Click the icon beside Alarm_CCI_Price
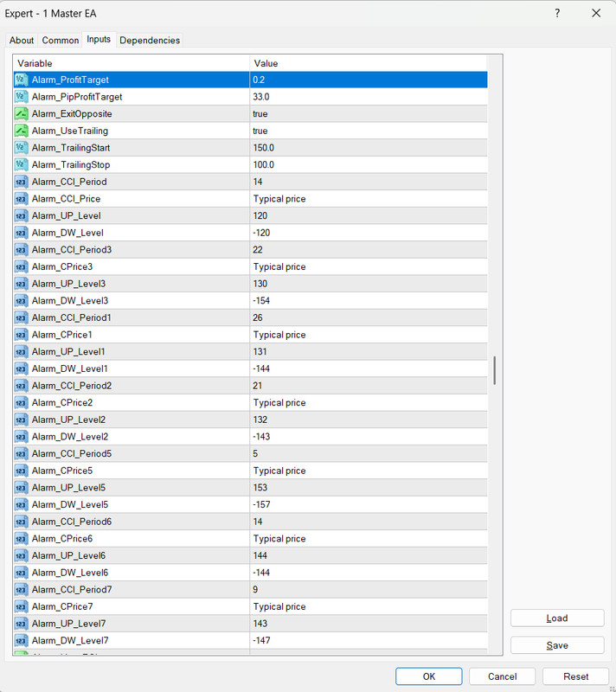The height and width of the screenshot is (692, 616). point(21,199)
